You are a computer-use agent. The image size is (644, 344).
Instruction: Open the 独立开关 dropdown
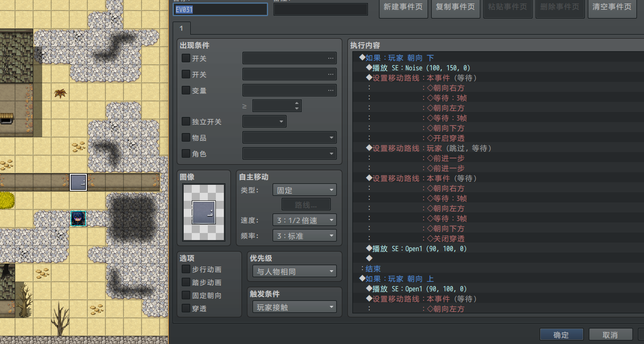264,122
